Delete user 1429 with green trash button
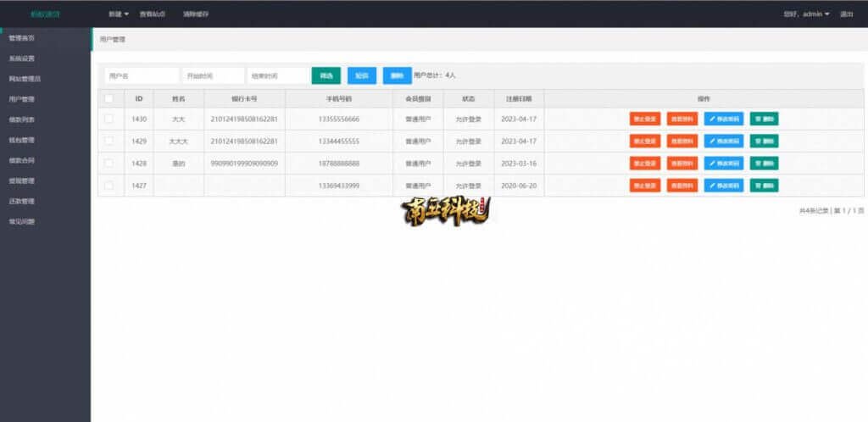Screen dimensions: 868x422 click(x=764, y=142)
